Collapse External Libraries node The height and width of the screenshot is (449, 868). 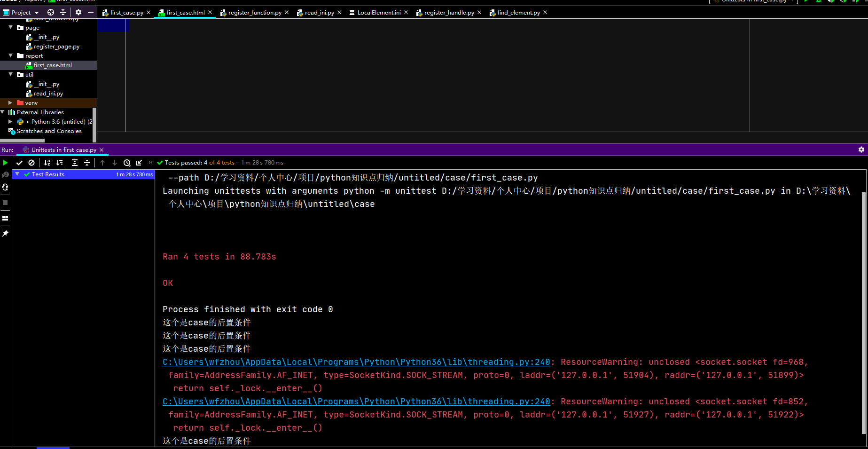3,112
